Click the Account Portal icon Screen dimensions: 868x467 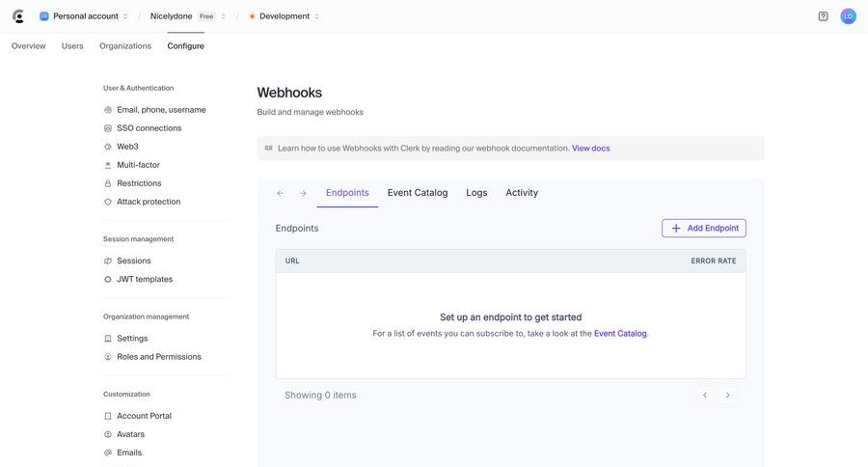pyautogui.click(x=108, y=416)
